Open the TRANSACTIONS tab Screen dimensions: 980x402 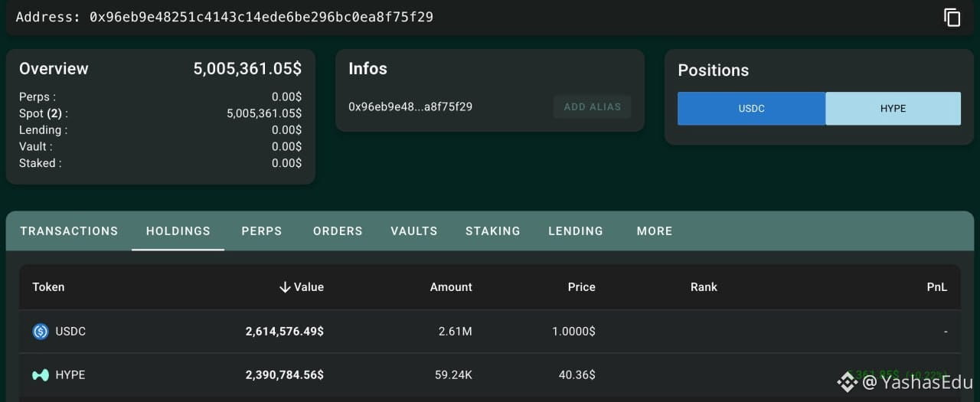(69, 230)
